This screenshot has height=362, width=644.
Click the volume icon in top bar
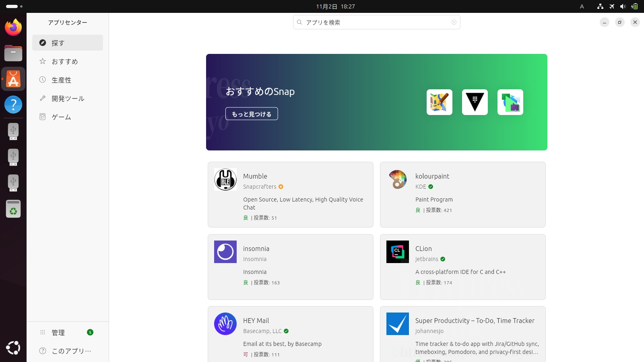[x=623, y=6]
